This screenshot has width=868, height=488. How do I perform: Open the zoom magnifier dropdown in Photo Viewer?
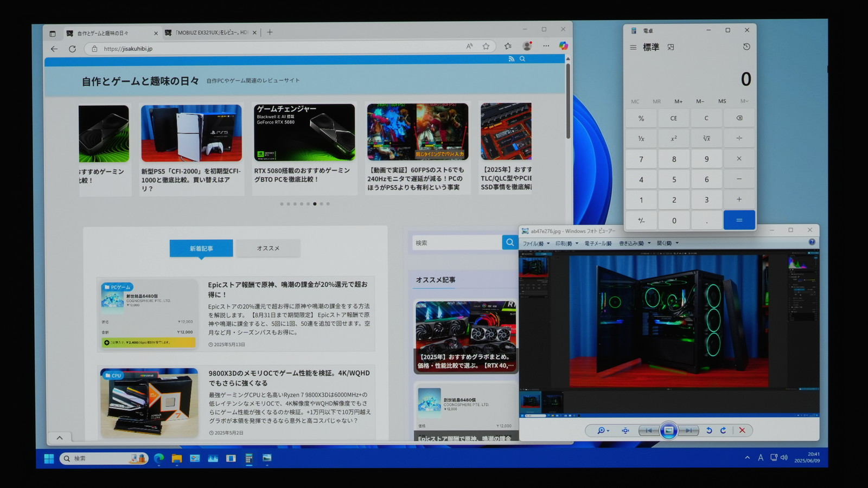pos(603,431)
